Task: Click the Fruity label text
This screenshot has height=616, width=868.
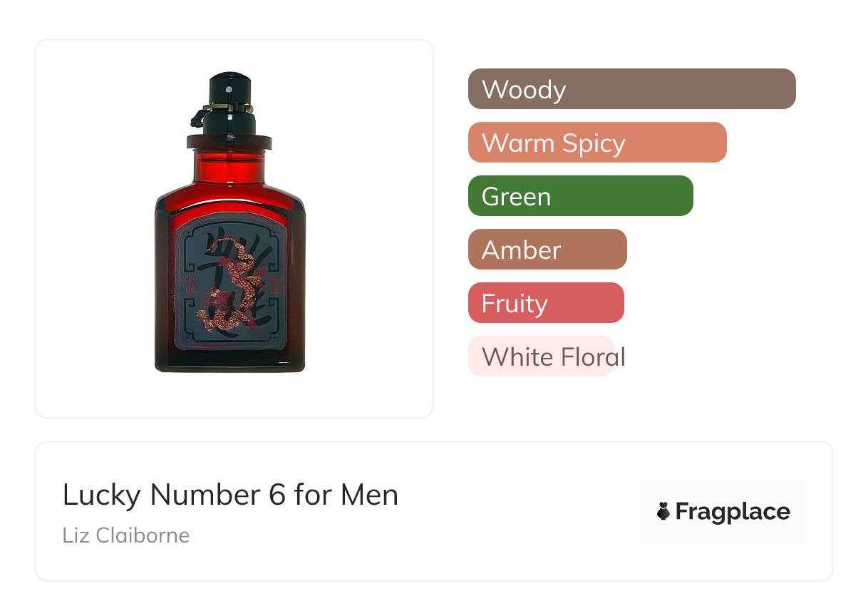Action: (515, 304)
